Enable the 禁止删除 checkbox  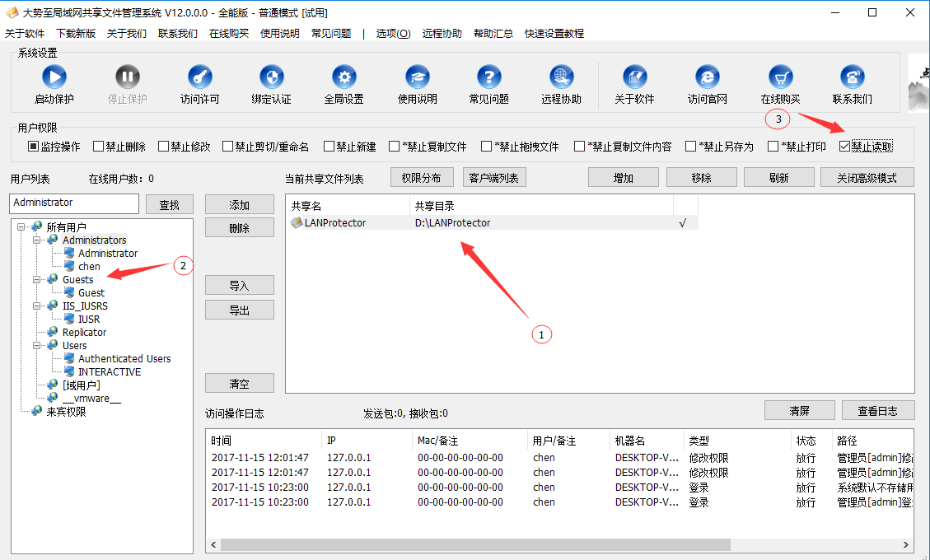coord(99,147)
